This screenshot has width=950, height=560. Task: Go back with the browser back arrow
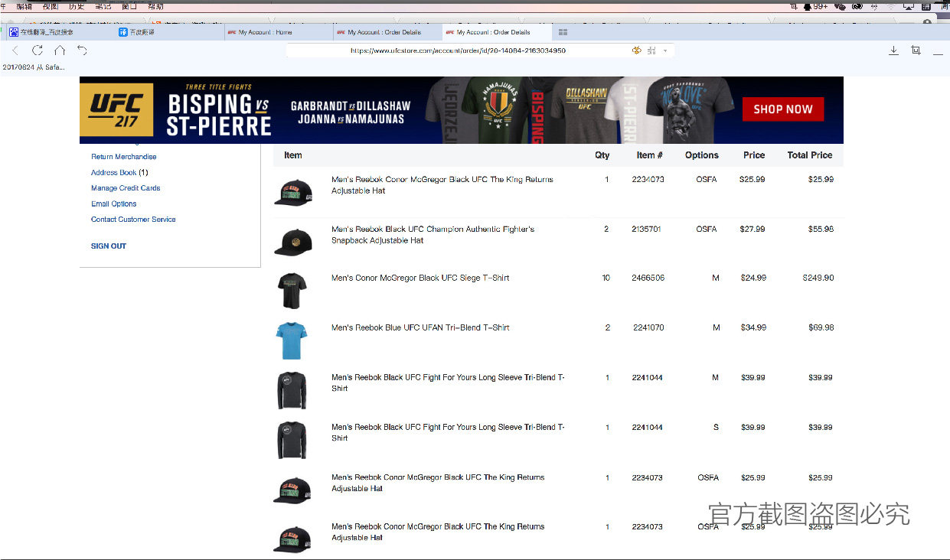pos(15,50)
